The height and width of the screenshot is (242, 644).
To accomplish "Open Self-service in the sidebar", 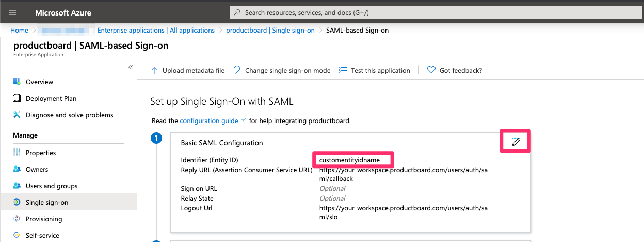I will pyautogui.click(x=42, y=235).
